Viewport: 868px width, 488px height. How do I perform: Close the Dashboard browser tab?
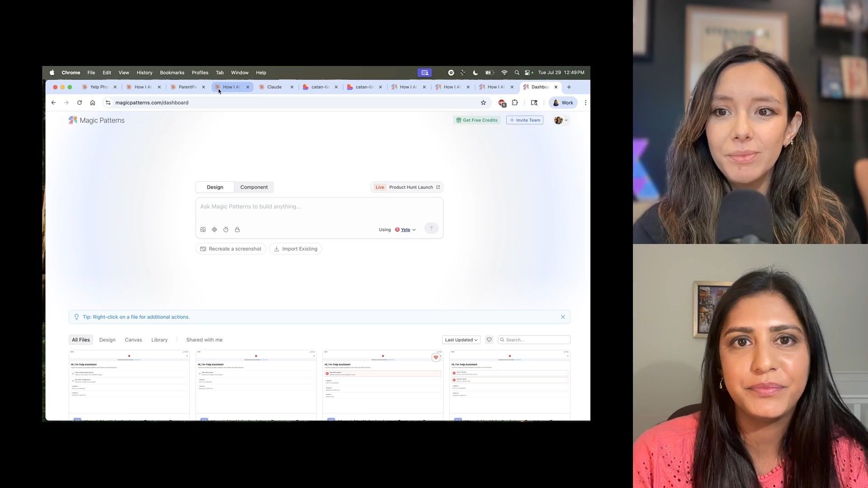(x=556, y=87)
